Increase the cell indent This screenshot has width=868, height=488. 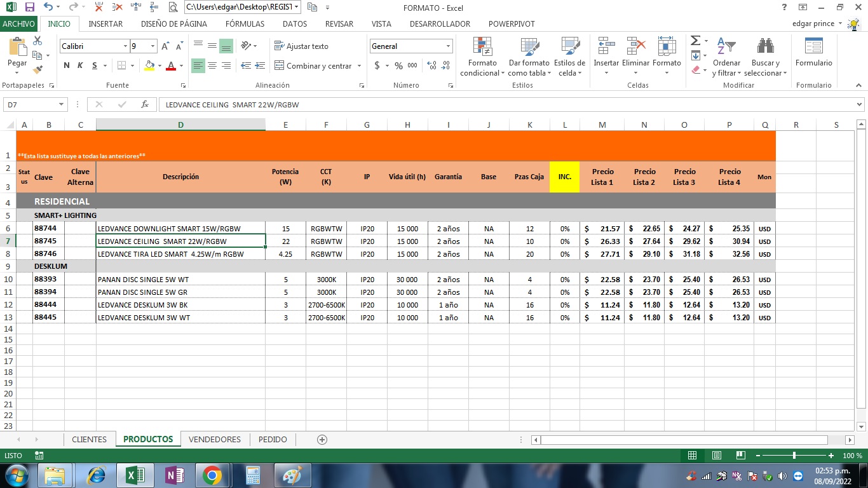click(x=259, y=65)
